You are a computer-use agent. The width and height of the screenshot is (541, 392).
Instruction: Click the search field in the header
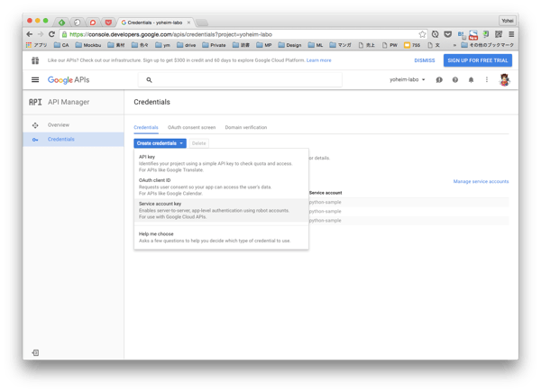point(243,80)
